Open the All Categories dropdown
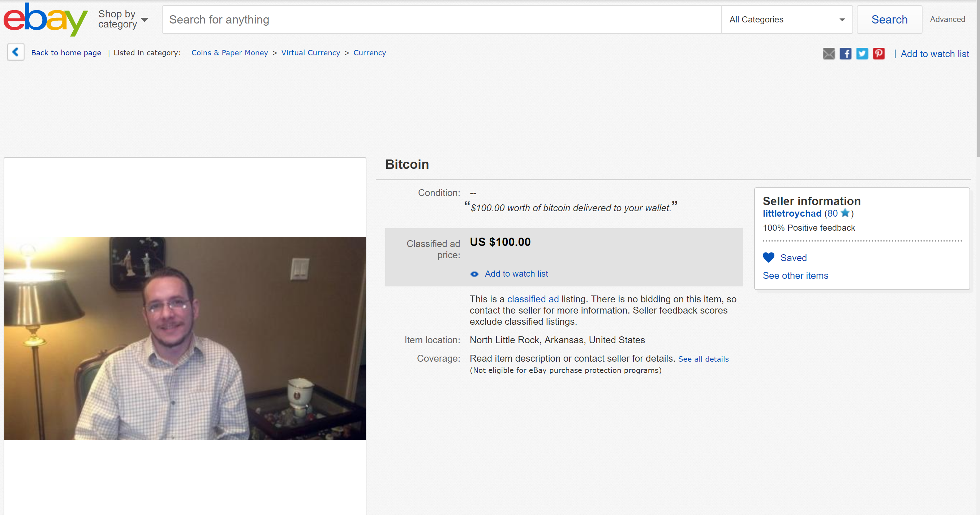 787,20
